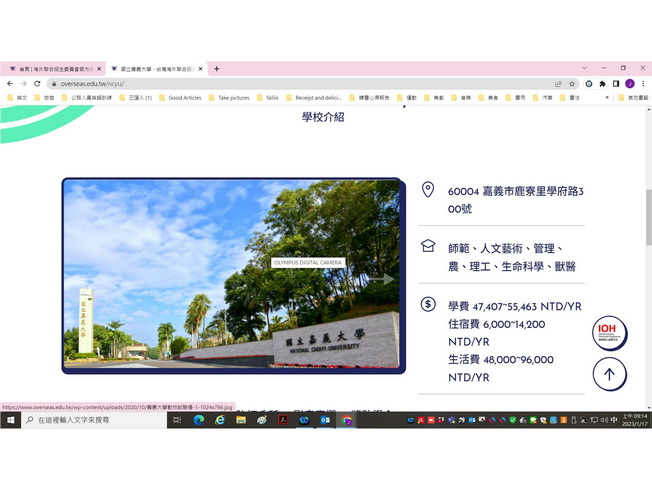Click the 學校介紹 heading
Viewport: 652px width, 490px height.
[x=323, y=117]
